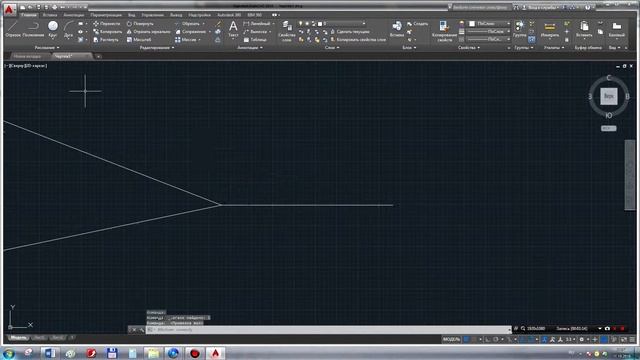Open ПоСлою color dropdown
The width and height of the screenshot is (640, 360).
[508, 24]
